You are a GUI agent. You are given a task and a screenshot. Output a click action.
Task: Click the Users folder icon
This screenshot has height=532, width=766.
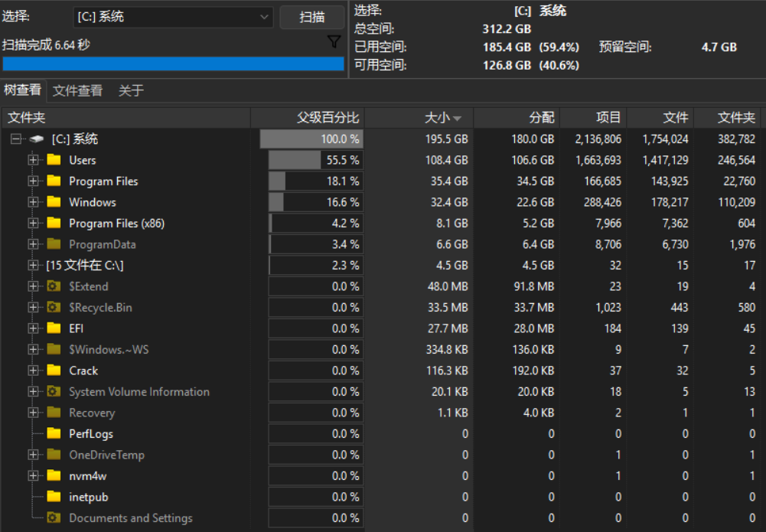coord(54,160)
